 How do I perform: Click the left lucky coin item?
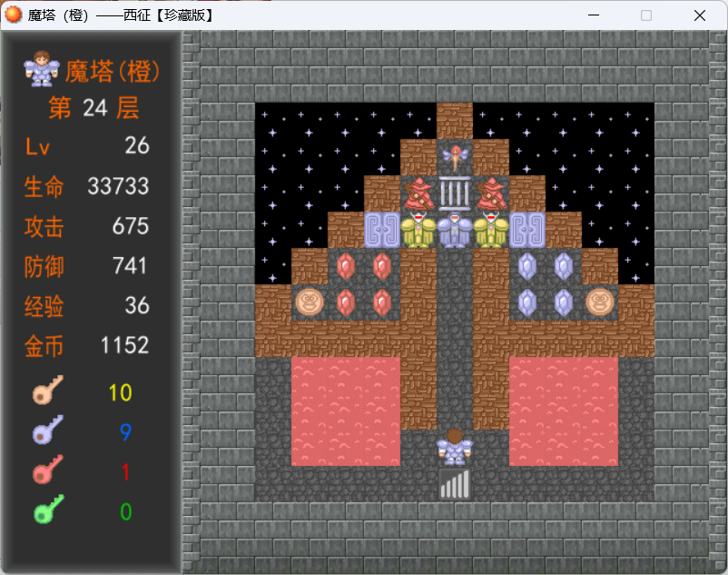[x=310, y=302]
